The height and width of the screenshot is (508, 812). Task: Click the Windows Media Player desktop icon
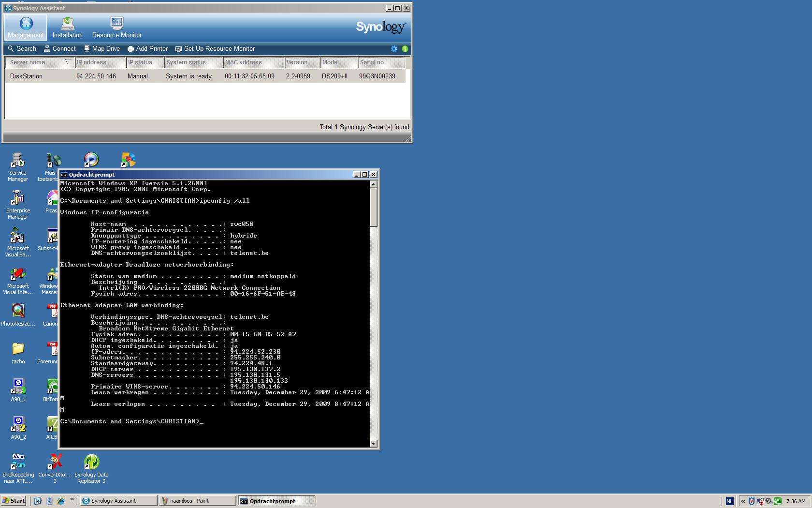tap(91, 160)
